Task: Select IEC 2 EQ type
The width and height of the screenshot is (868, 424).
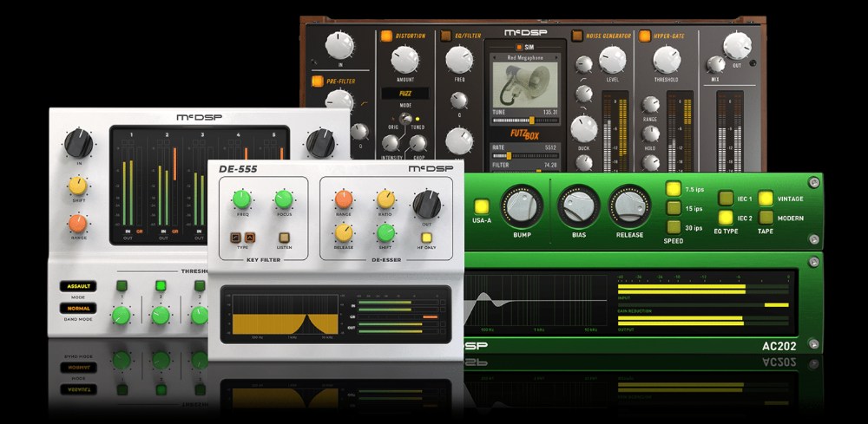Action: (x=726, y=218)
